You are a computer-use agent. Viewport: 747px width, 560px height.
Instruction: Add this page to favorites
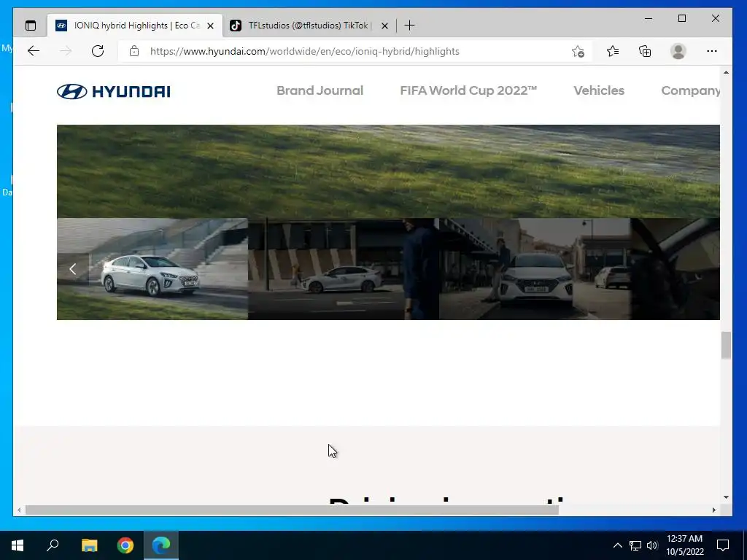pos(578,52)
